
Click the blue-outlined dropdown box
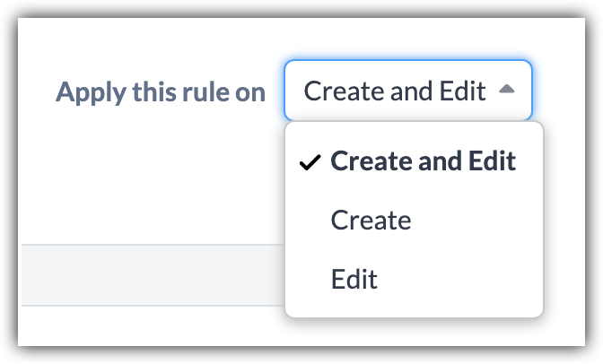408,91
